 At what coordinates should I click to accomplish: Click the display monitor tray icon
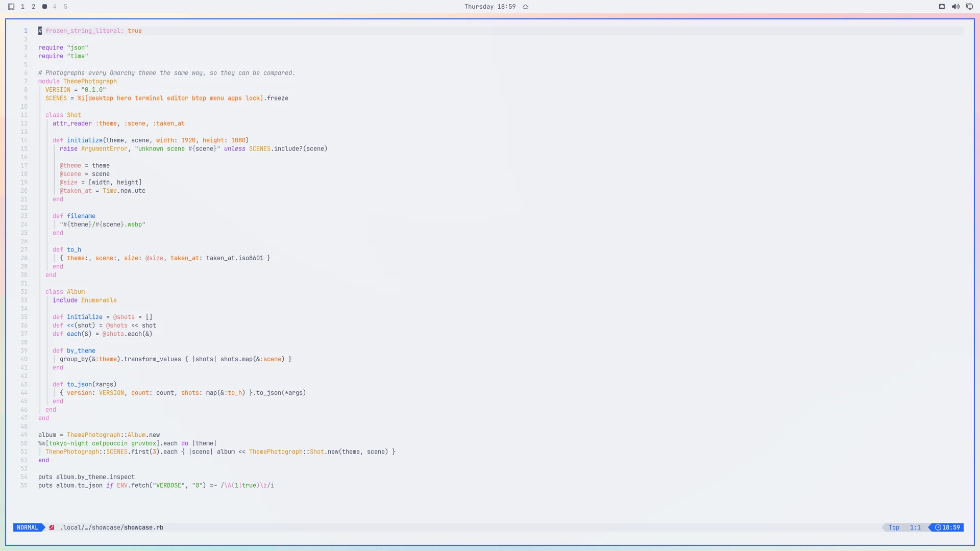click(969, 7)
